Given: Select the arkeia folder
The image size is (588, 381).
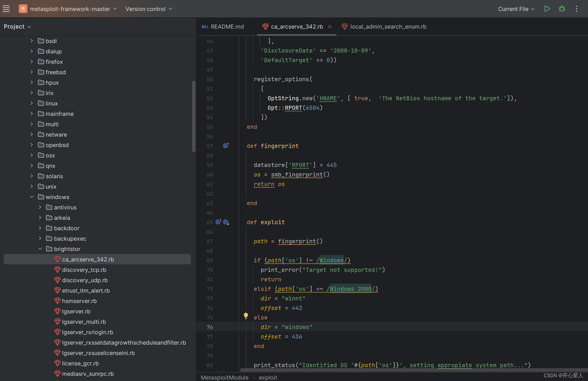Looking at the screenshot, I should pos(62,218).
